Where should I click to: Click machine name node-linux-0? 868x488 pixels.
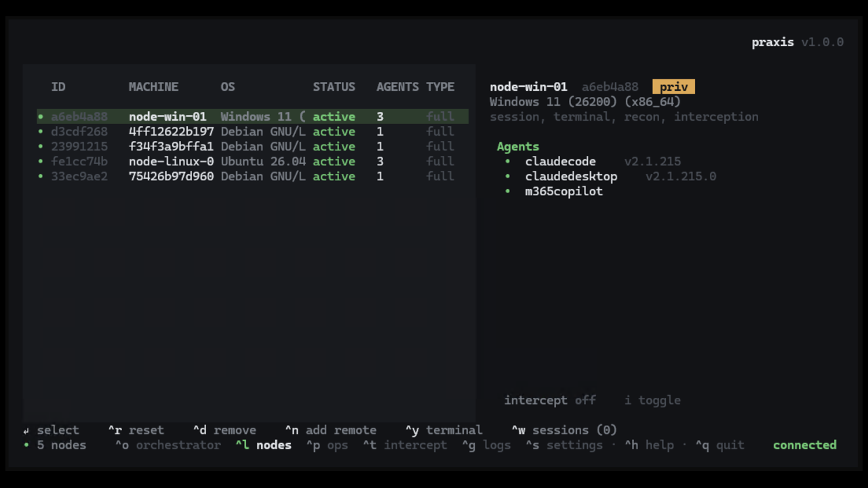172,161
